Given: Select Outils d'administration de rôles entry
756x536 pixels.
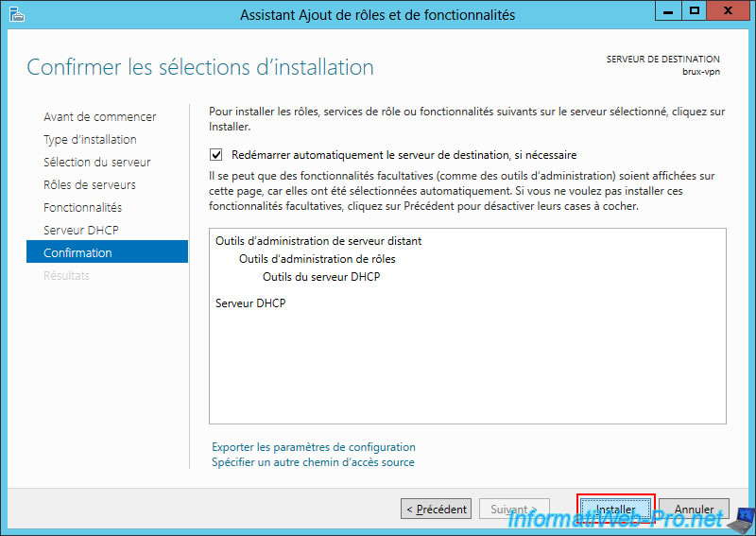Looking at the screenshot, I should tap(318, 259).
